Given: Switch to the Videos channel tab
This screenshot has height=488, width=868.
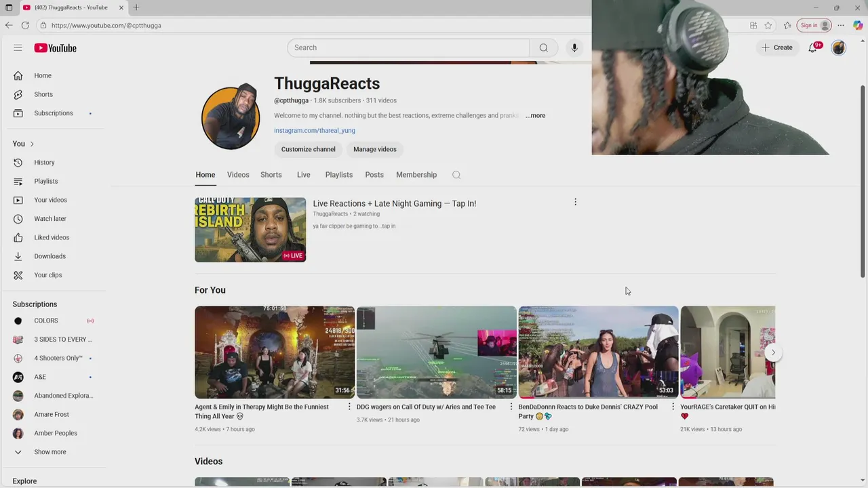Looking at the screenshot, I should coord(238,175).
